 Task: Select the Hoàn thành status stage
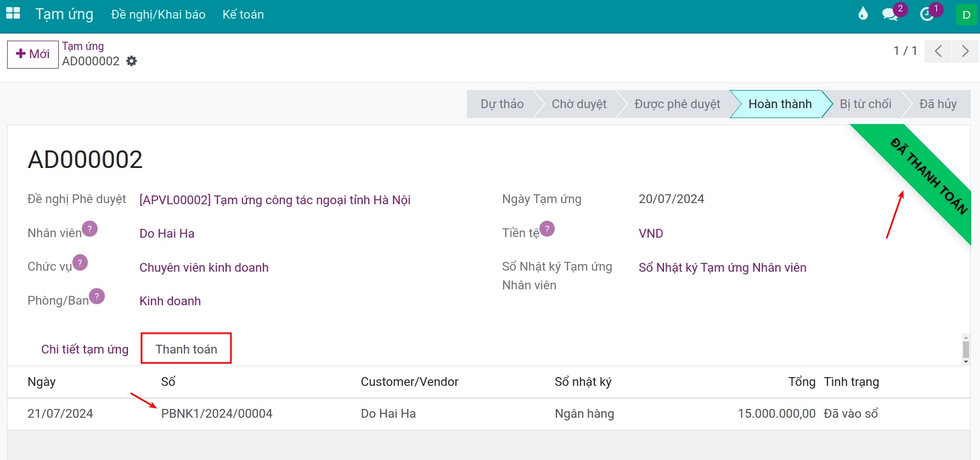(x=780, y=104)
